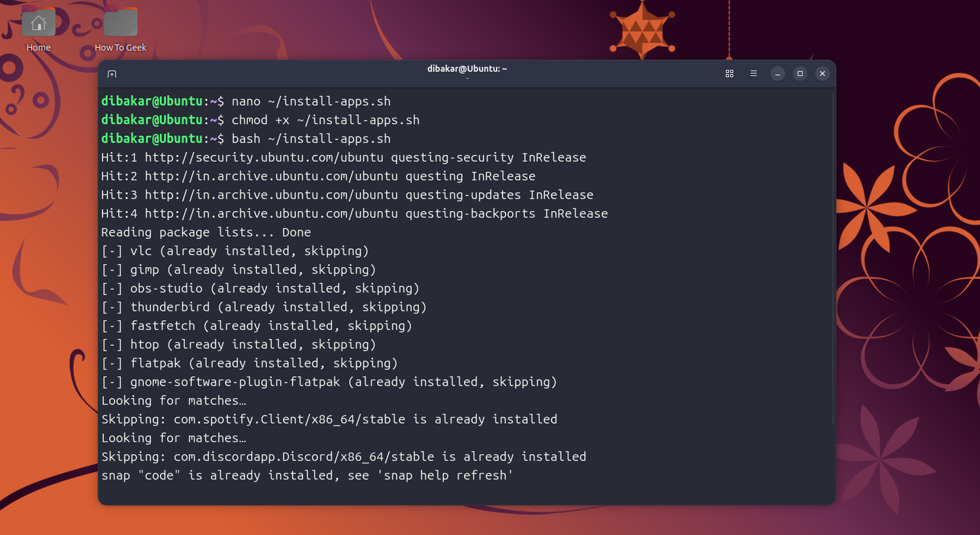Click the terminal title dibakar@Ubuntu: ~
The height and width of the screenshot is (535, 980).
tap(467, 69)
